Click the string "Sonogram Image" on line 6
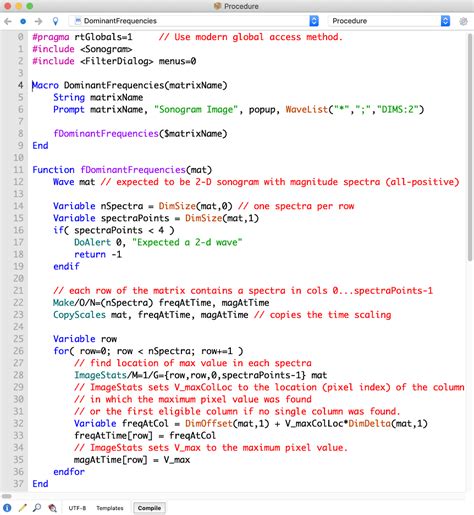Screen dimensions: 474x515 click(x=196, y=110)
